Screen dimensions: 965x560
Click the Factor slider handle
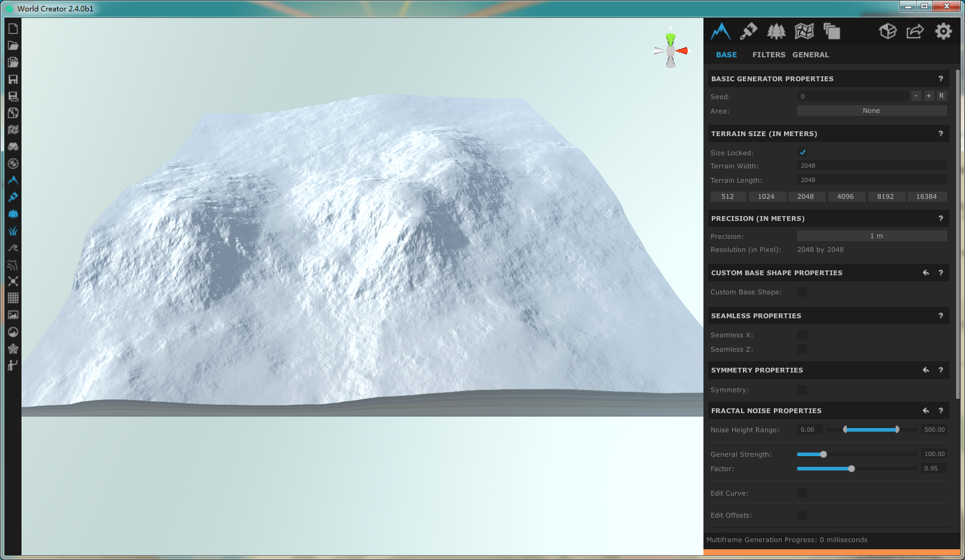tap(852, 469)
